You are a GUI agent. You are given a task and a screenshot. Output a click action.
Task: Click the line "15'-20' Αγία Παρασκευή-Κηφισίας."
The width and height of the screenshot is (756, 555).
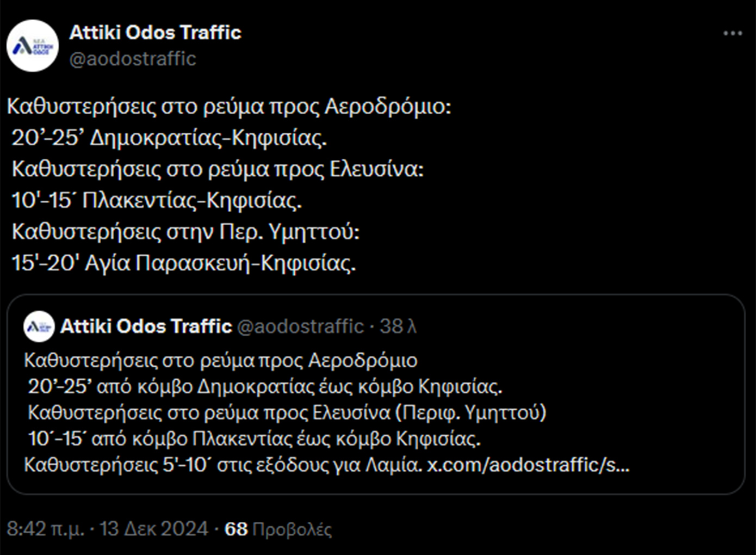coord(184,263)
